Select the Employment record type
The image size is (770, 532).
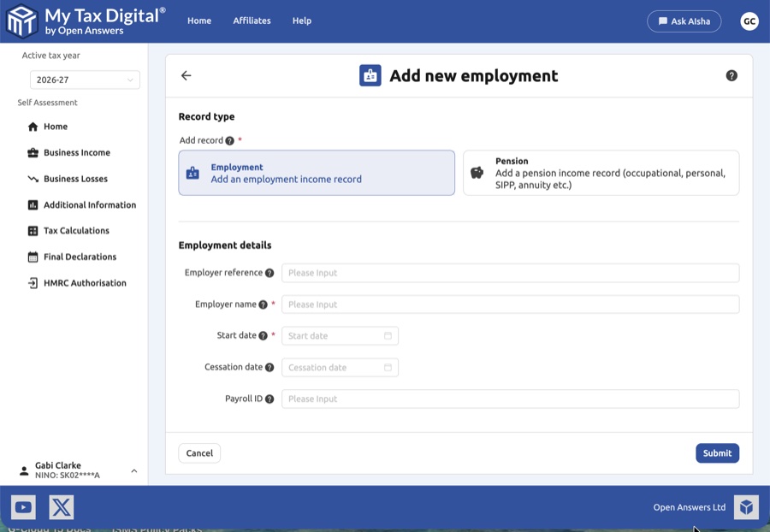click(317, 173)
